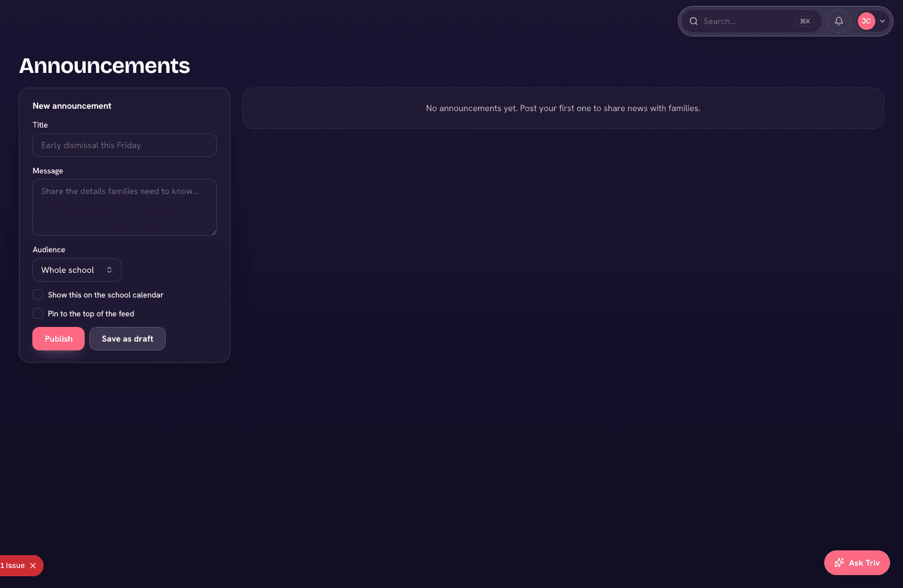
Task: Open the 1 Issue indicator
Action: (x=13, y=566)
